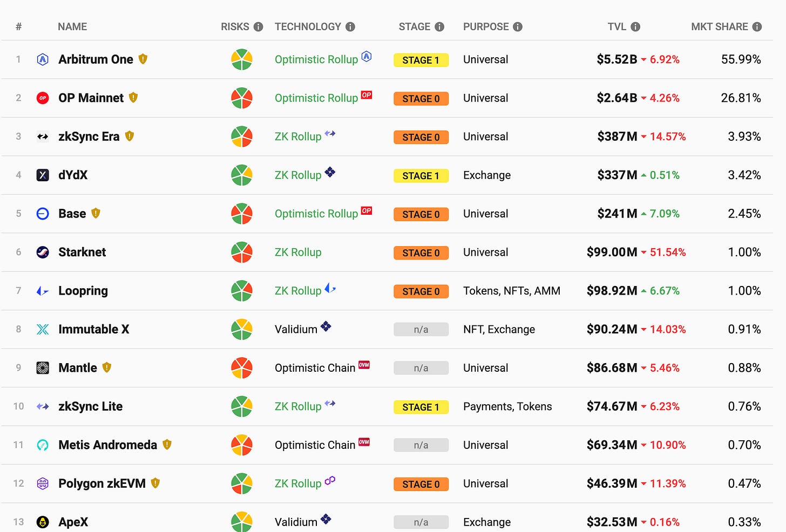Click the warning shield beside zkSync Era
Viewport: 786px width, 532px height.
click(129, 136)
